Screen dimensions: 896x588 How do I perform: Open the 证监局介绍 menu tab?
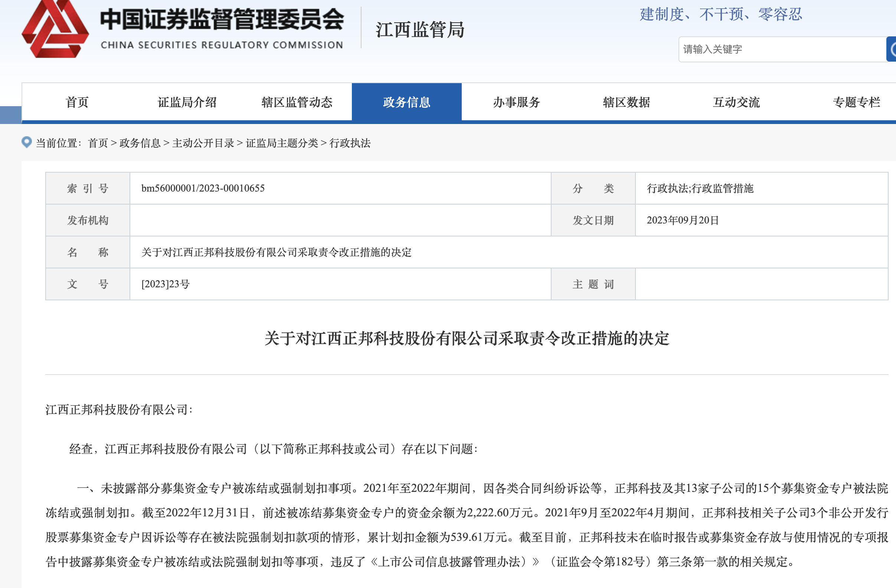coord(187,102)
